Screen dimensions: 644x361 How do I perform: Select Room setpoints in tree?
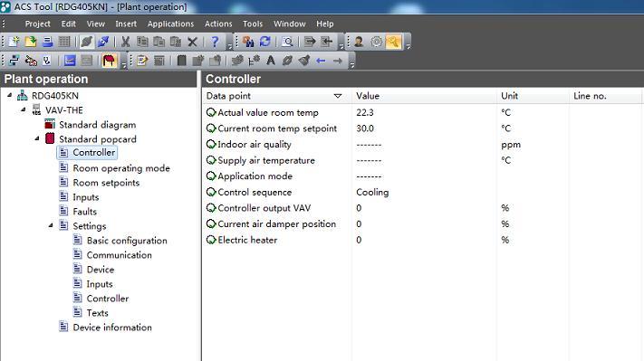point(106,183)
